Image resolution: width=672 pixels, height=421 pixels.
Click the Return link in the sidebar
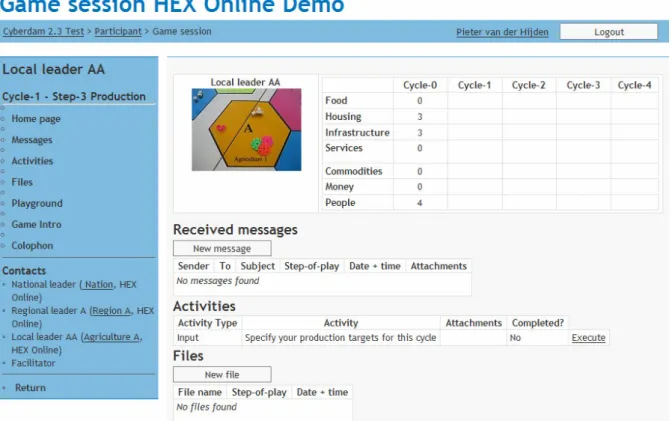[30, 388]
